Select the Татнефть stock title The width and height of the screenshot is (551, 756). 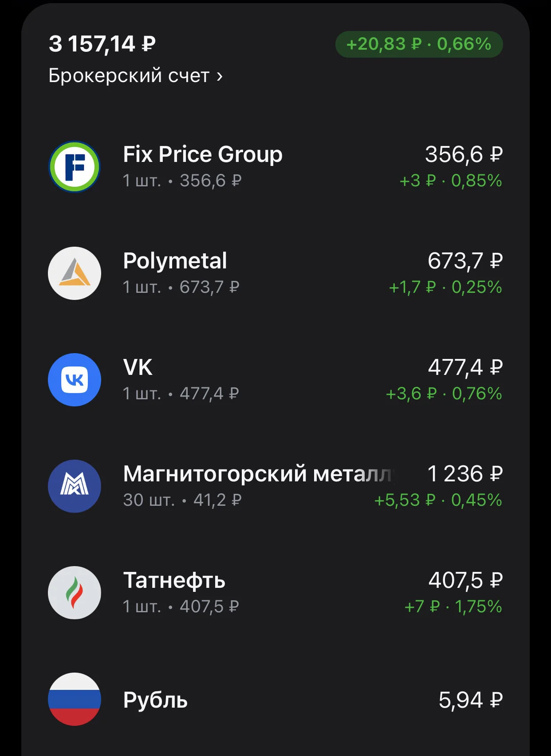coord(174,580)
